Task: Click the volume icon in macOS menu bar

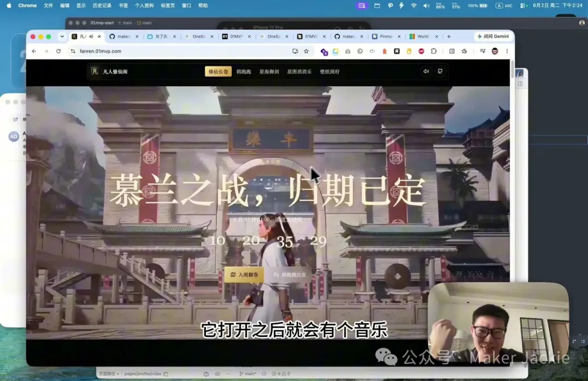Action: point(426,5)
